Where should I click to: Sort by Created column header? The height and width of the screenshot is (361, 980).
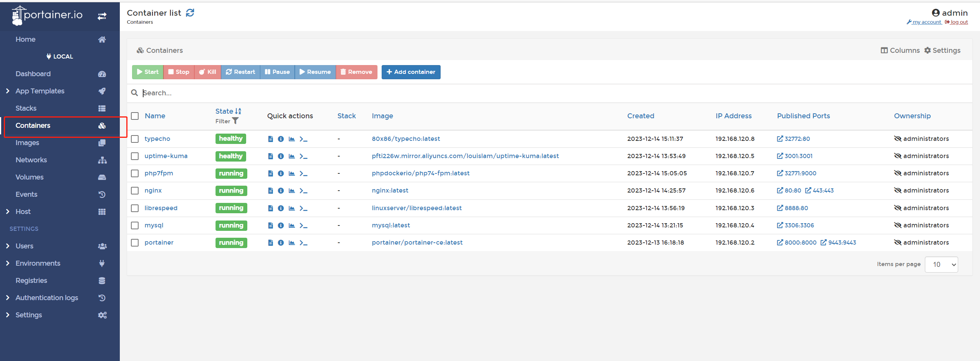(x=640, y=116)
